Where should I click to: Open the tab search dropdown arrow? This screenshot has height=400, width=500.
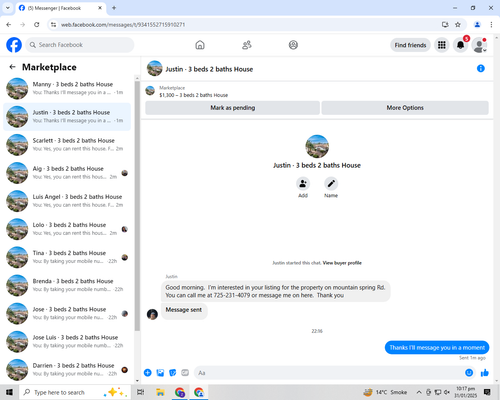coord(8,8)
